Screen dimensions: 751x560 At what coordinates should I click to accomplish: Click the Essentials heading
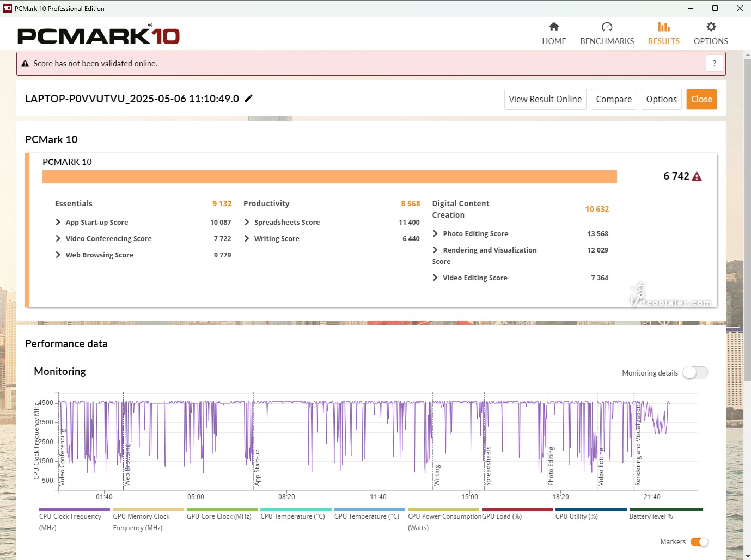74,204
